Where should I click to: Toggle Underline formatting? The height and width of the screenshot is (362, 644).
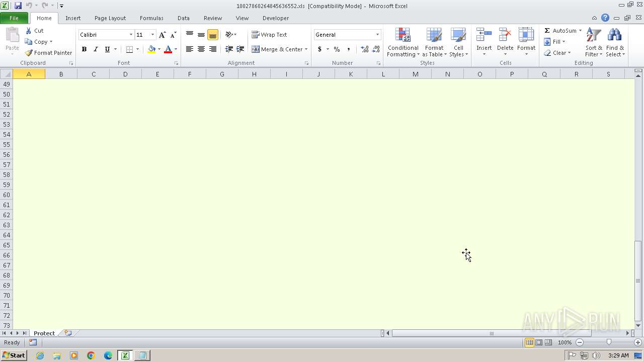107,49
